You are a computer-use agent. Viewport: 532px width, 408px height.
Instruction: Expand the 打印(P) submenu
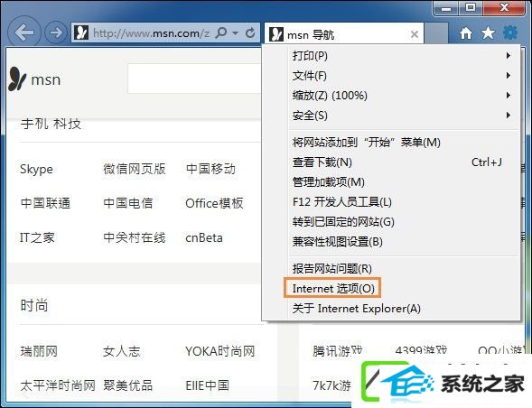pyautogui.click(x=404, y=56)
